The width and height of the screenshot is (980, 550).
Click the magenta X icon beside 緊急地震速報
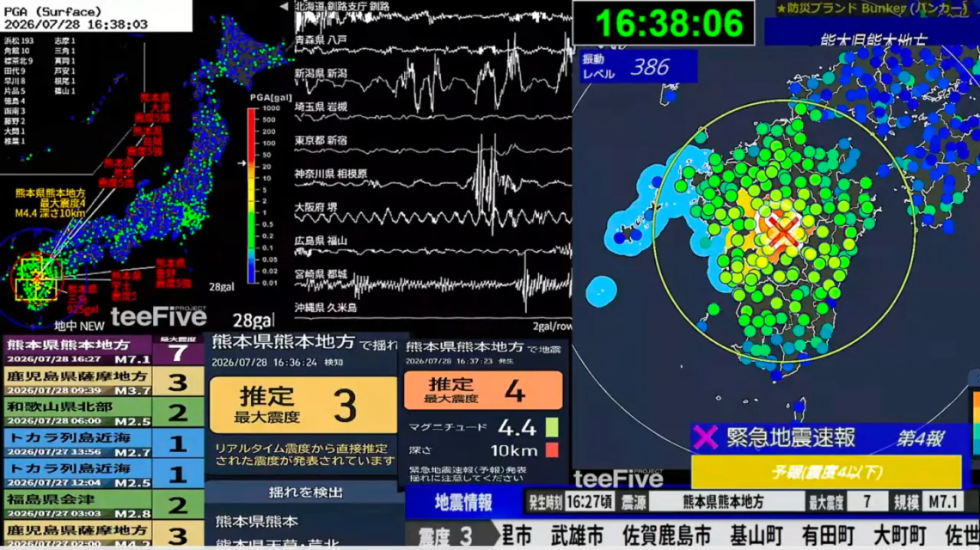(705, 438)
